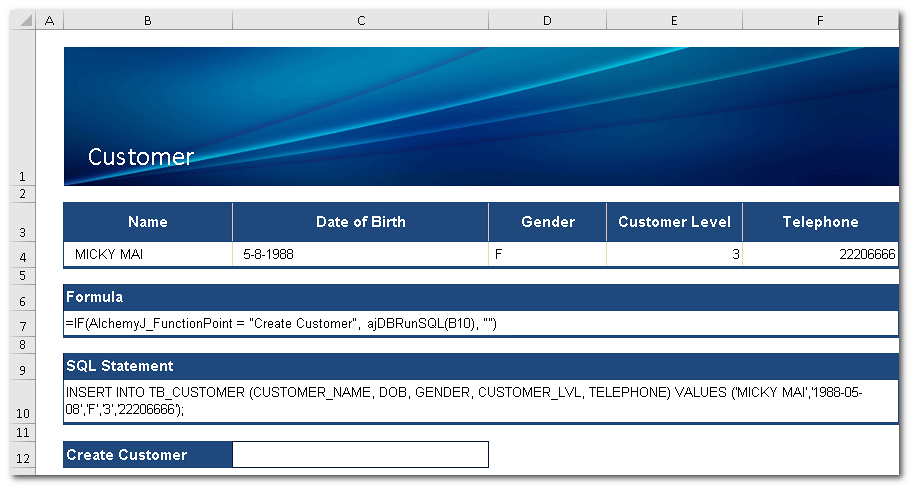Select row 12 header
Screen dimensions: 910x486
tap(21, 458)
